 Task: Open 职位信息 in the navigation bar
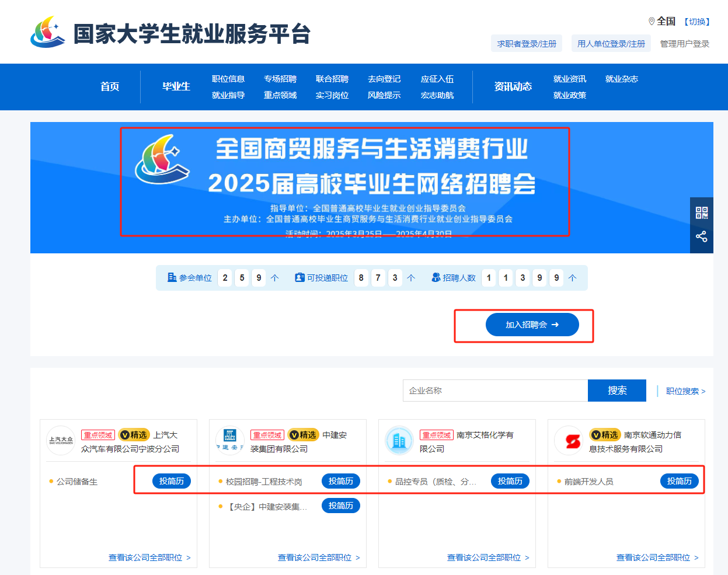[228, 79]
